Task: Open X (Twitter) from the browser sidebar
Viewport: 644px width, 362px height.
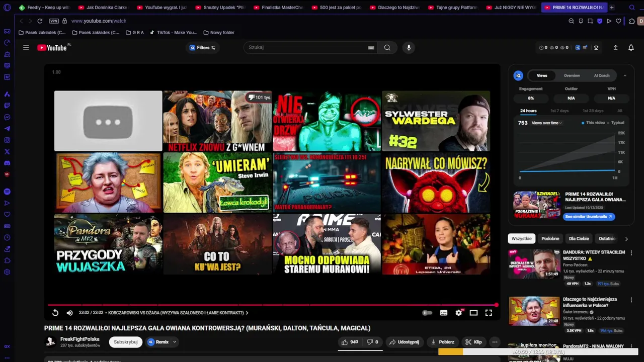Action: 7,151
